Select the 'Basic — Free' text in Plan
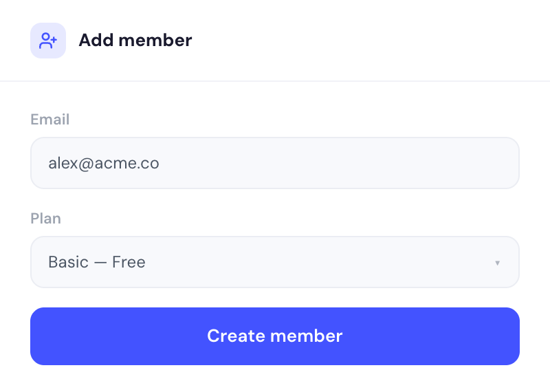 (x=97, y=262)
